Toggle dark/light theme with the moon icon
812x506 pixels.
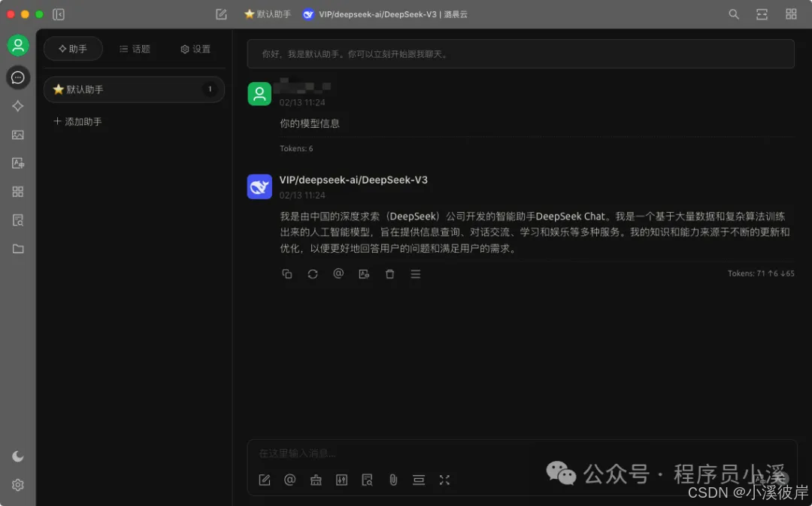(18, 456)
